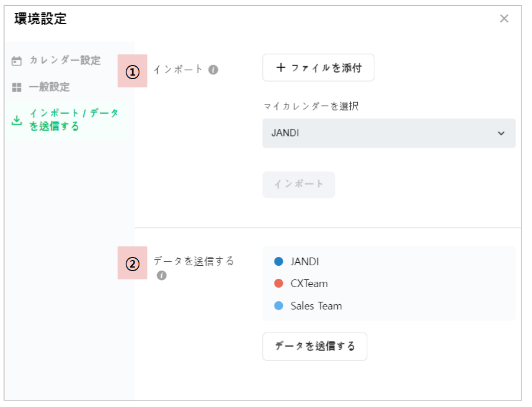The width and height of the screenshot is (532, 407).
Task: Click the info icon under データを送信する
Action: (x=162, y=275)
